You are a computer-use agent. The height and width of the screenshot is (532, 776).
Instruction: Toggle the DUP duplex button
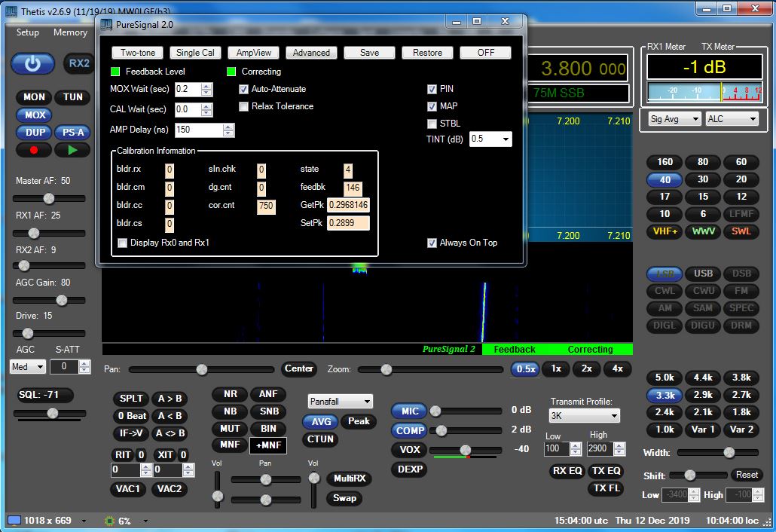click(x=34, y=132)
